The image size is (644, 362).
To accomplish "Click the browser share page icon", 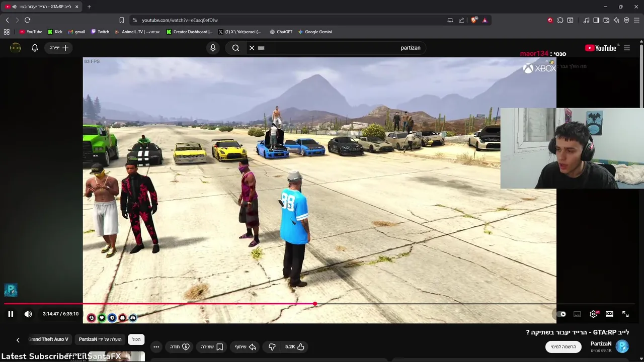I will click(x=461, y=20).
